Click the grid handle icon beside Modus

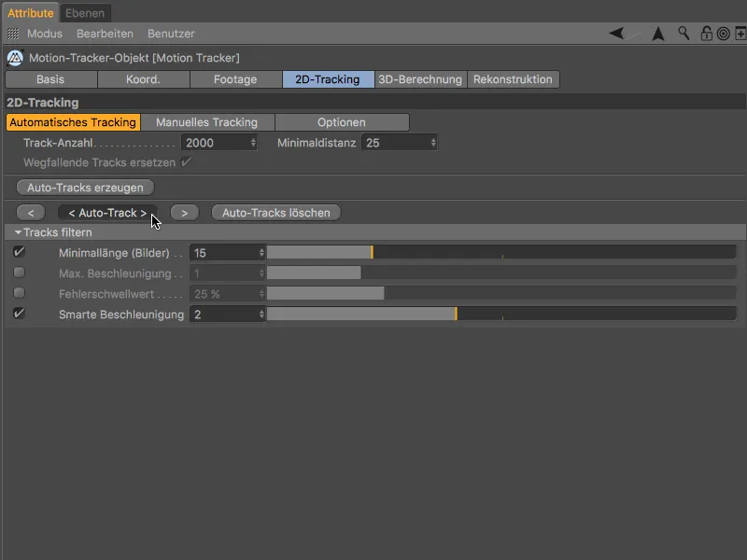[x=13, y=34]
